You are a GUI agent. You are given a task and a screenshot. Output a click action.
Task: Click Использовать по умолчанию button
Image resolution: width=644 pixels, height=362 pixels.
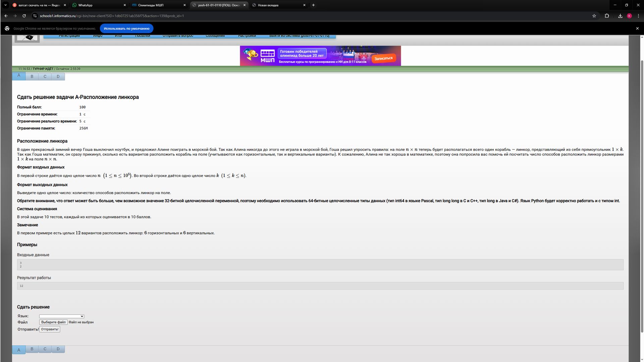pyautogui.click(x=126, y=28)
